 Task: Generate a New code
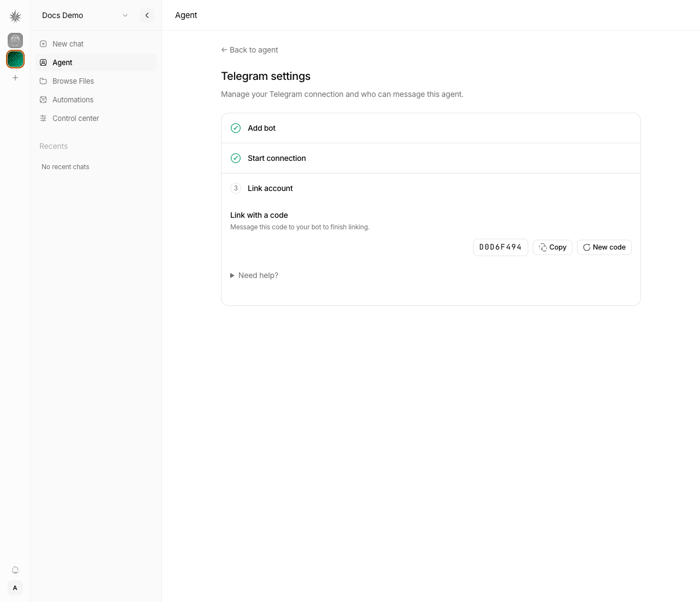click(x=604, y=247)
